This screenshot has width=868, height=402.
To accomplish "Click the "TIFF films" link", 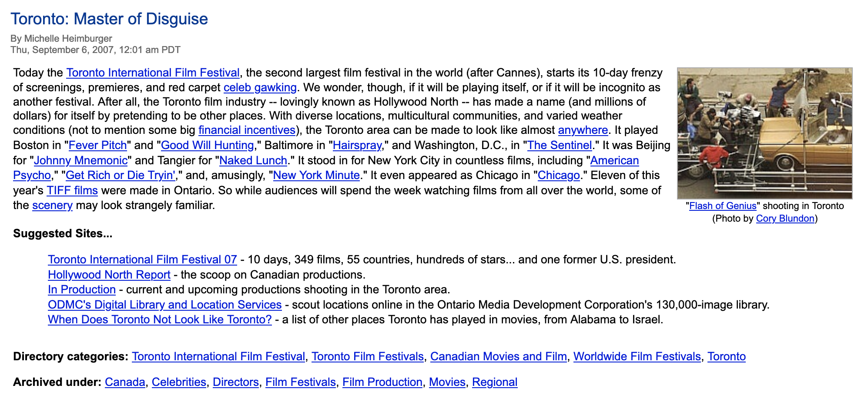I will click(x=72, y=190).
